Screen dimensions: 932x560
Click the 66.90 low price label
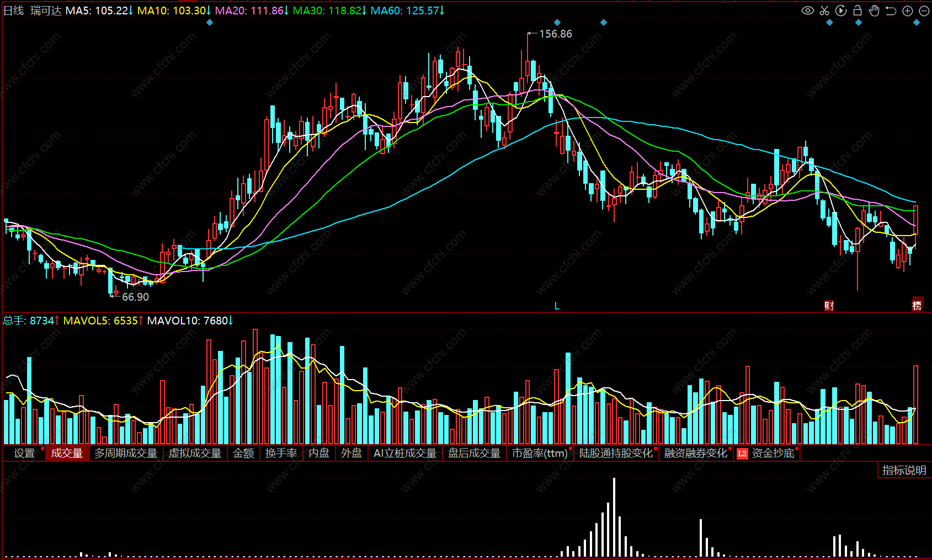tap(135, 297)
